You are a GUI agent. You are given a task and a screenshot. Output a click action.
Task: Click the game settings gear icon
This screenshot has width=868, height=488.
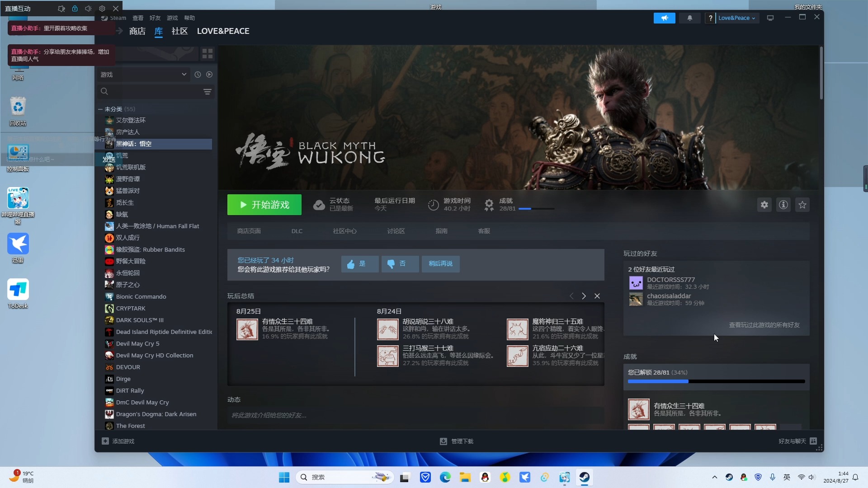tap(764, 204)
